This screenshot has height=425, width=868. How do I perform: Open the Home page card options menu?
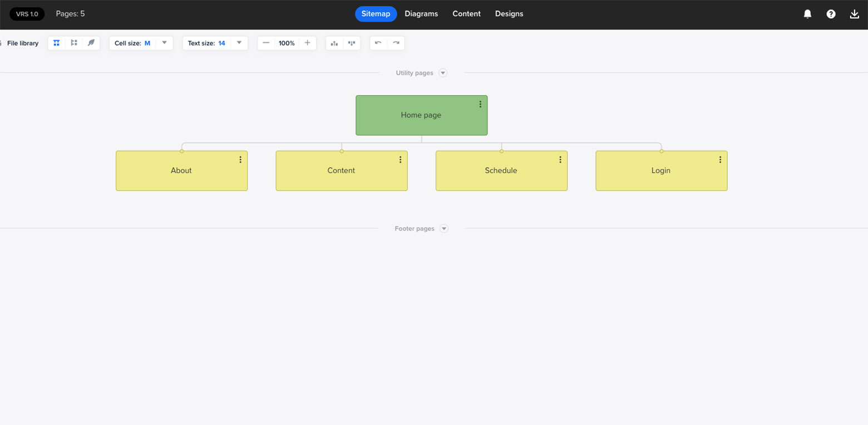(481, 104)
